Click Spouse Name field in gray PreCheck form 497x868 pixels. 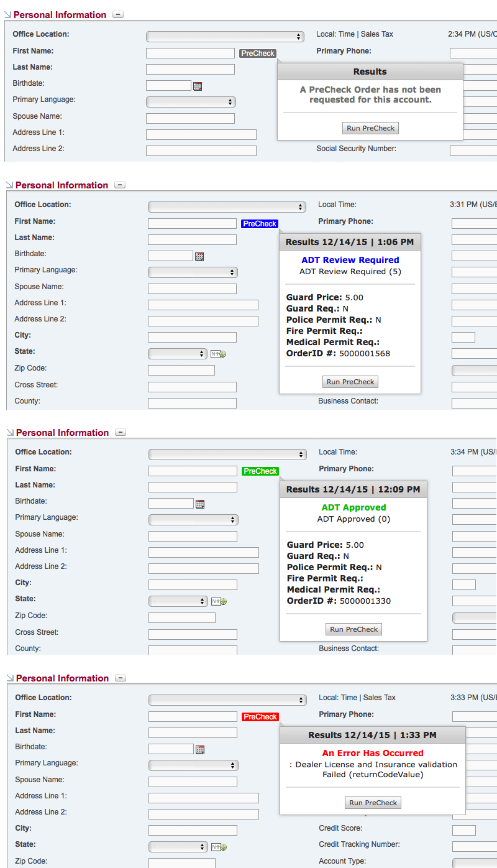tap(190, 119)
